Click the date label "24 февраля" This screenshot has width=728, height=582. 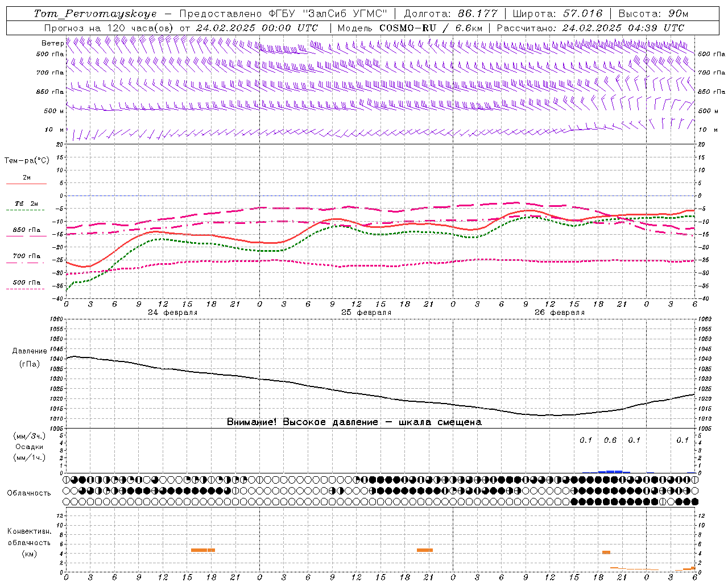click(173, 313)
